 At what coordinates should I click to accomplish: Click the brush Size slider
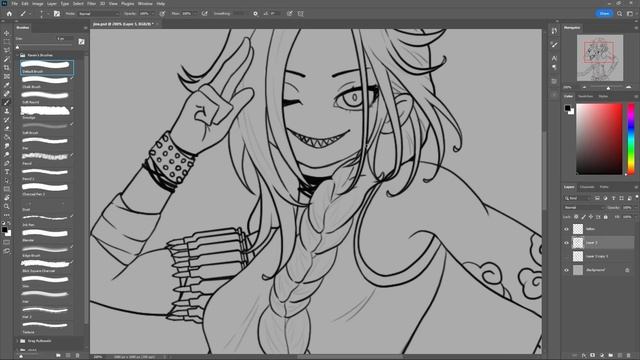pos(45,45)
